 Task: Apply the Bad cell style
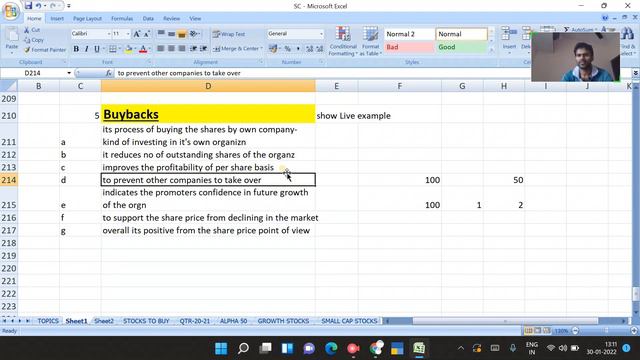[409, 47]
